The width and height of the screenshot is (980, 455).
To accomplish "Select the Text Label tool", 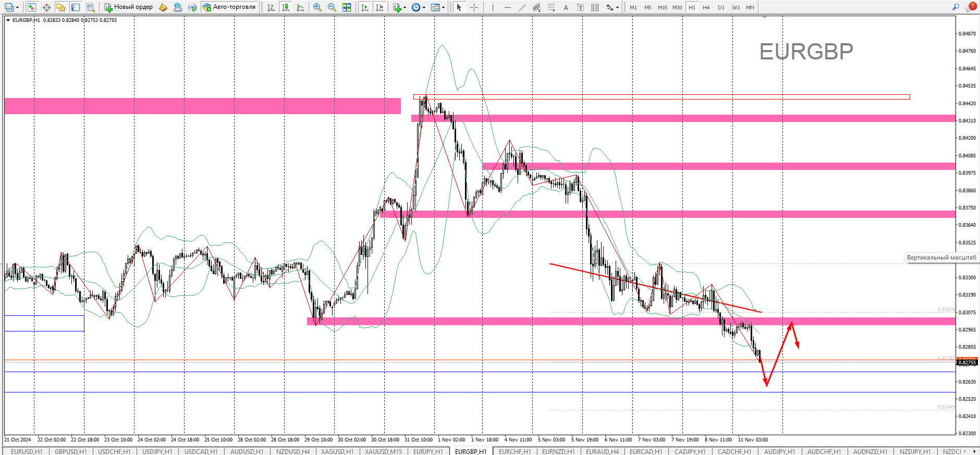I will coord(580,7).
